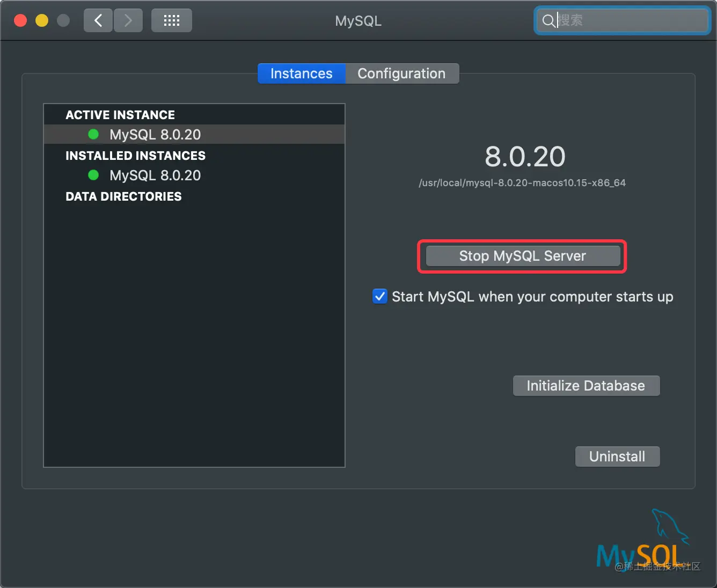Show all preferences grid icon
The image size is (717, 588).
(x=172, y=21)
